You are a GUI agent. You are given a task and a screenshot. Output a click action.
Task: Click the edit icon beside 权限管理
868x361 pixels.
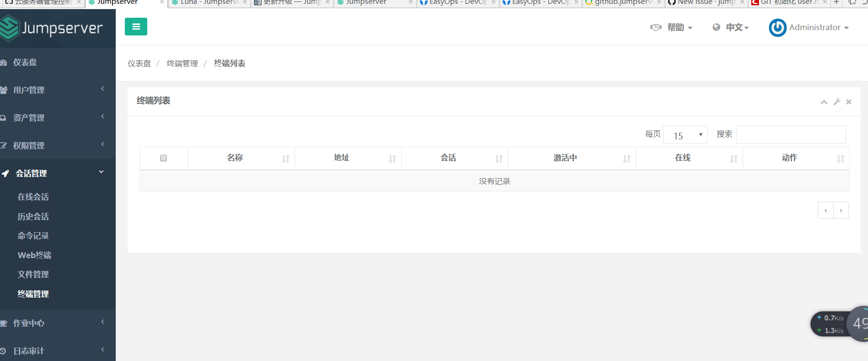pos(3,146)
